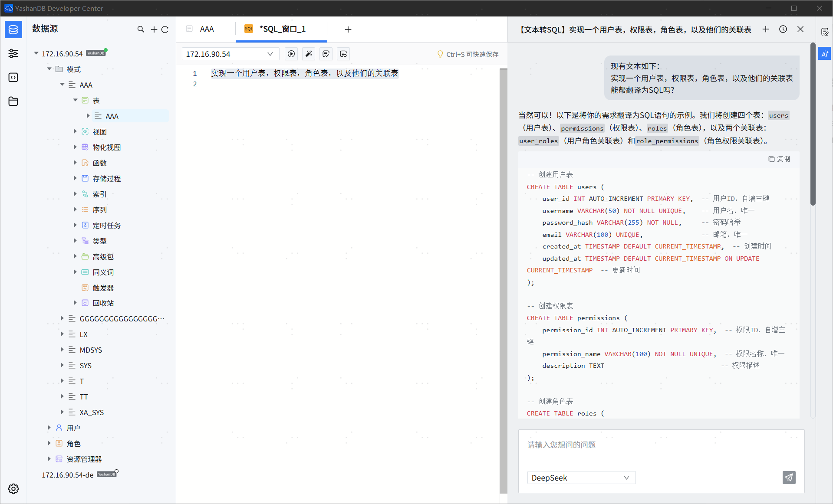833x504 pixels.
Task: Open the data source search icon
Action: (141, 29)
